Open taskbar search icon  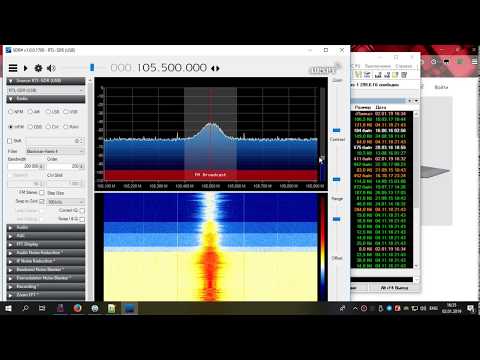click(x=25, y=308)
